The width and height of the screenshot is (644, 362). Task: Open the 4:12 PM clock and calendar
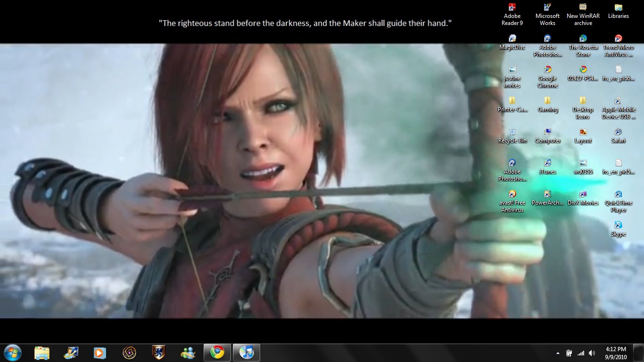(x=616, y=353)
